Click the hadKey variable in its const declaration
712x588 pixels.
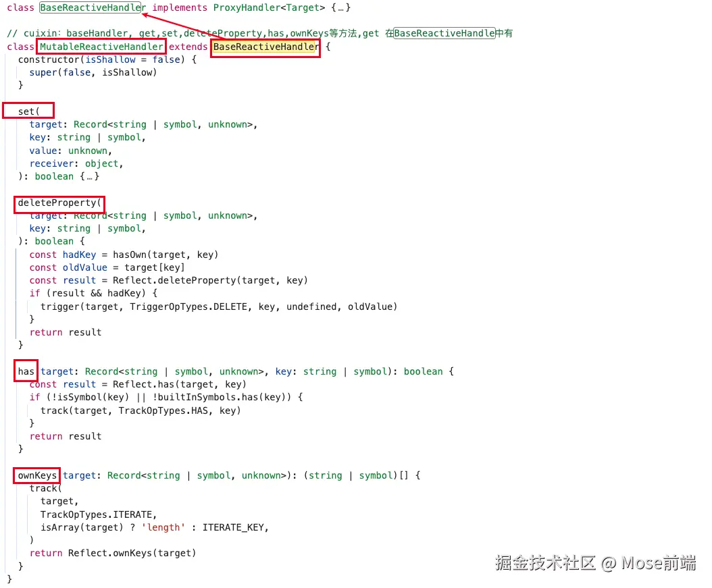click(x=79, y=255)
